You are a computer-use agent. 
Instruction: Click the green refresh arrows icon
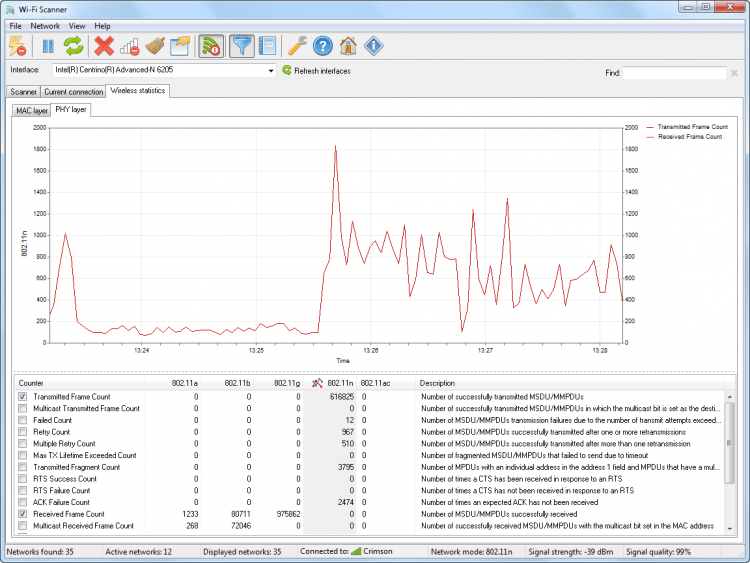[74, 46]
